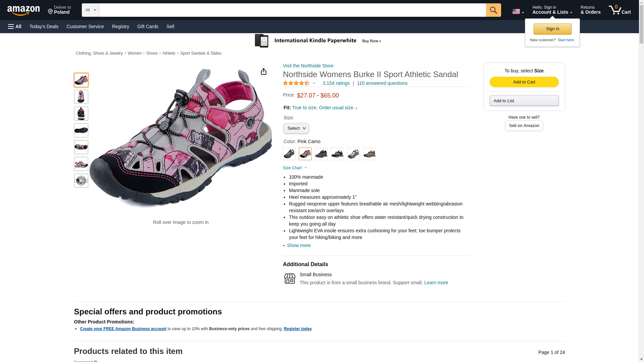Click the Add to Cart button
This screenshot has width=644, height=362.
click(x=524, y=82)
